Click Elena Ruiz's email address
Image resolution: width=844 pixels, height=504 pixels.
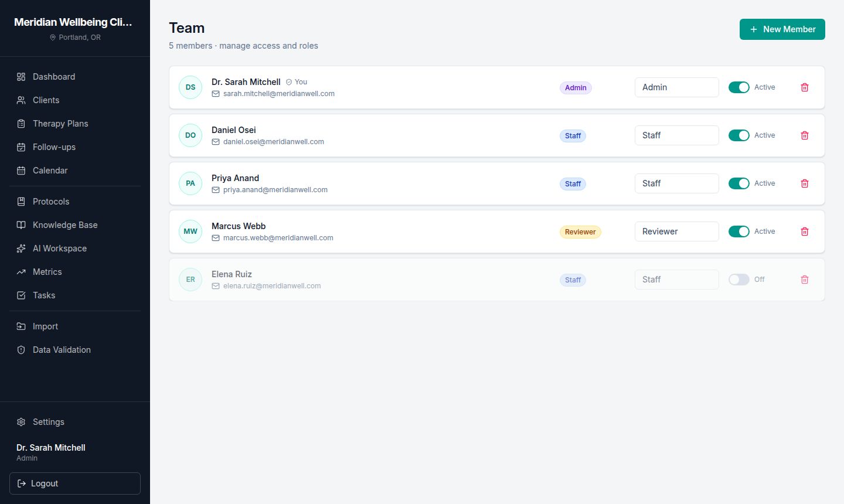pyautogui.click(x=272, y=286)
